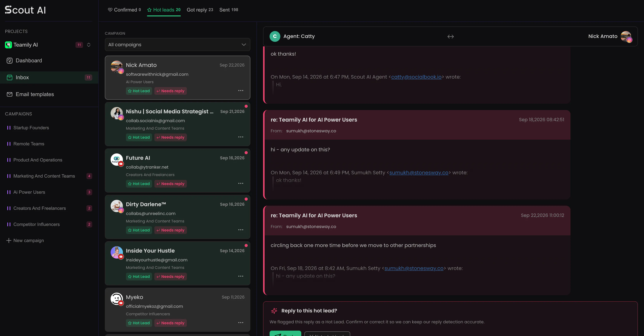Screen dimensions: 644x336
Task: Switch to the Got reply tab
Action: pos(200,10)
